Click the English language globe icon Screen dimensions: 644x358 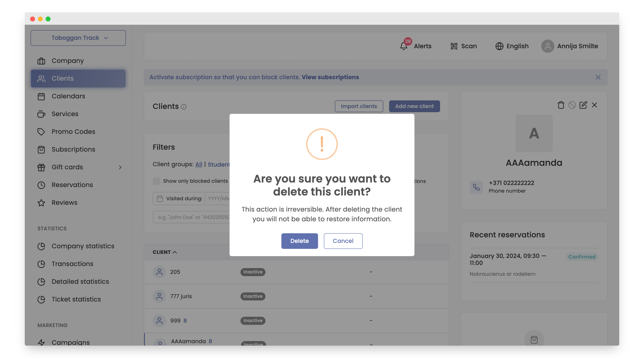click(x=499, y=46)
